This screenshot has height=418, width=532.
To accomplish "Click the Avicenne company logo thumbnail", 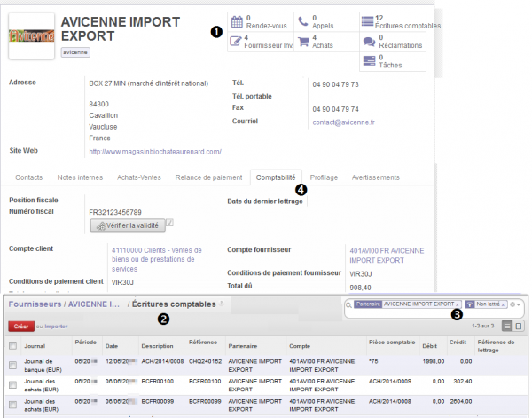I will coord(32,36).
